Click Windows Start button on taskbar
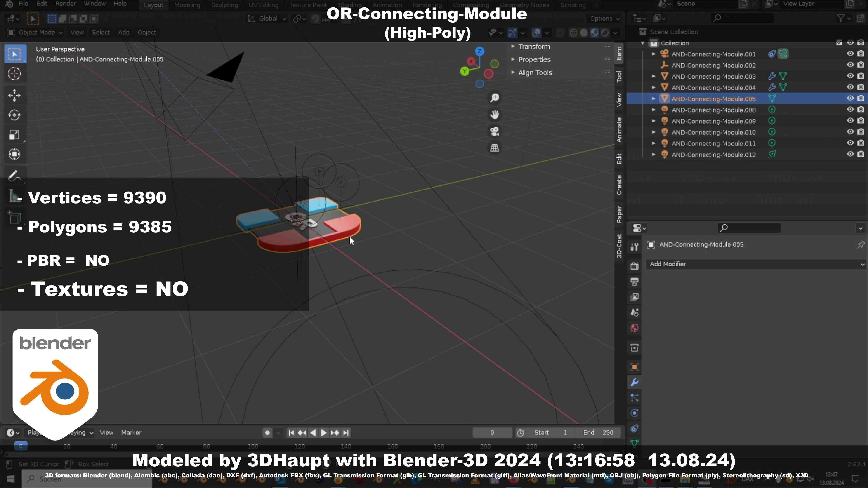This screenshot has height=488, width=868. (x=10, y=479)
